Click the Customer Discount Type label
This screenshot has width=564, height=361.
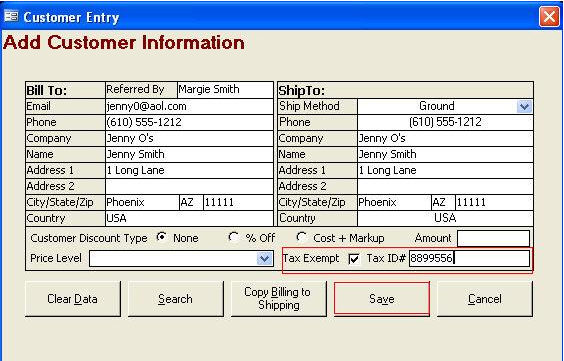pos(89,238)
